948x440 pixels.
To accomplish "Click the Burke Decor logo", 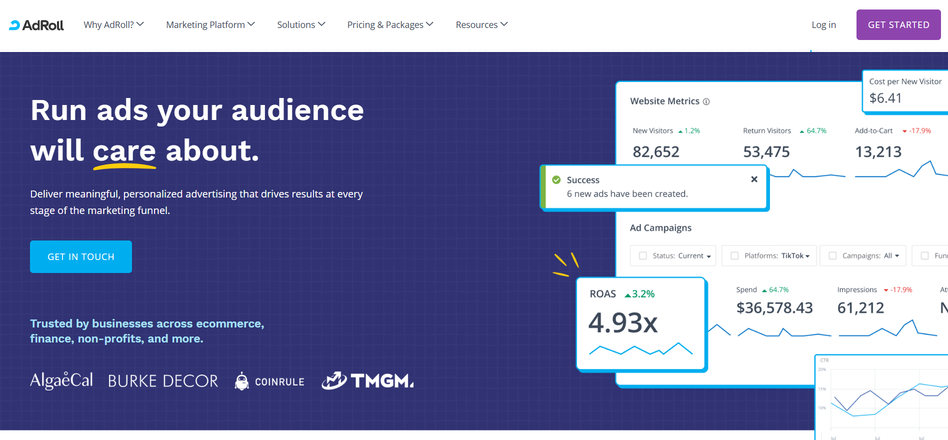I will pyautogui.click(x=163, y=381).
